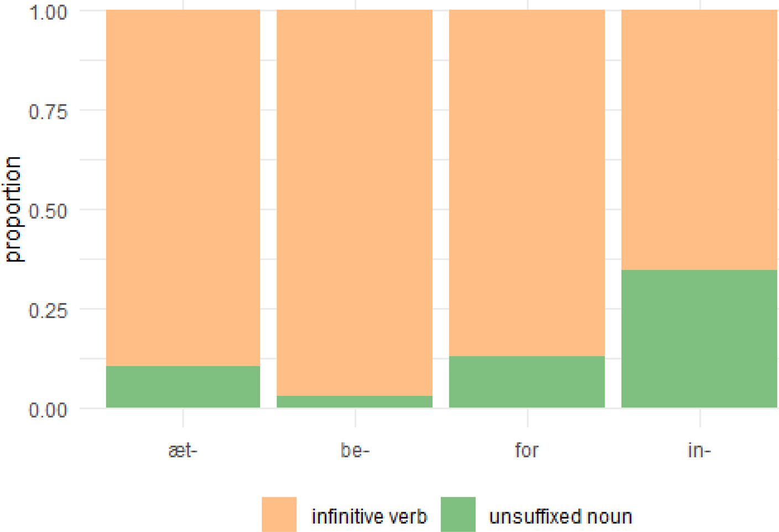Click the 'be-' x-axis label
Screen dimensions: 779x532
point(355,450)
